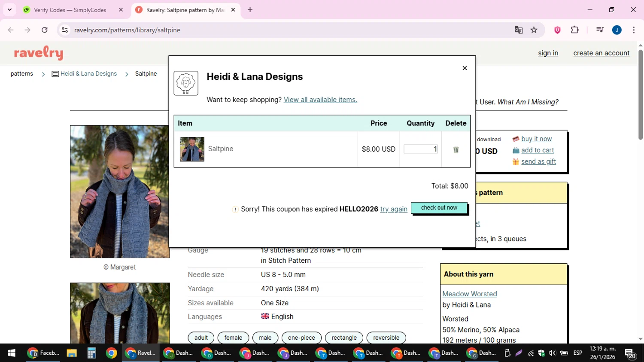Click the taskbar clock and date

coord(603,353)
